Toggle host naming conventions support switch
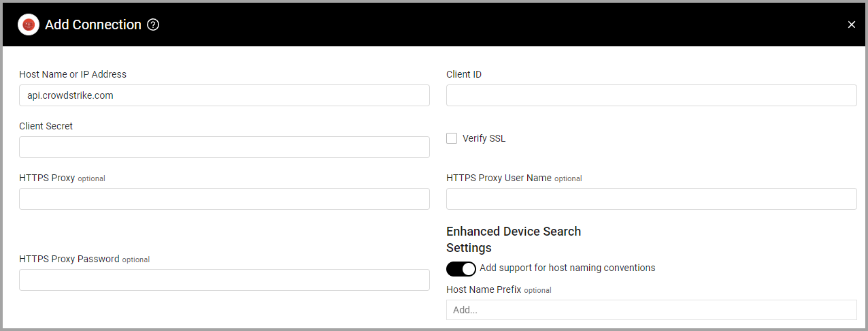This screenshot has height=331, width=868. [461, 268]
